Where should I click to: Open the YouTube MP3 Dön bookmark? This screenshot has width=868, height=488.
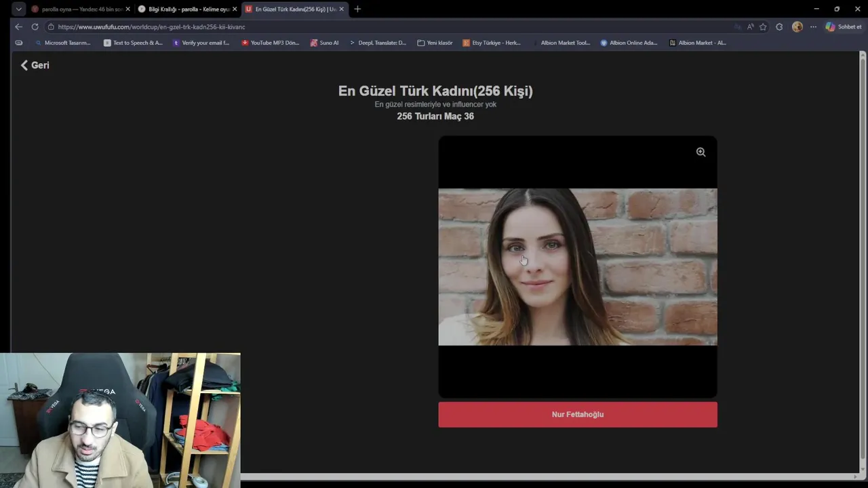point(270,43)
